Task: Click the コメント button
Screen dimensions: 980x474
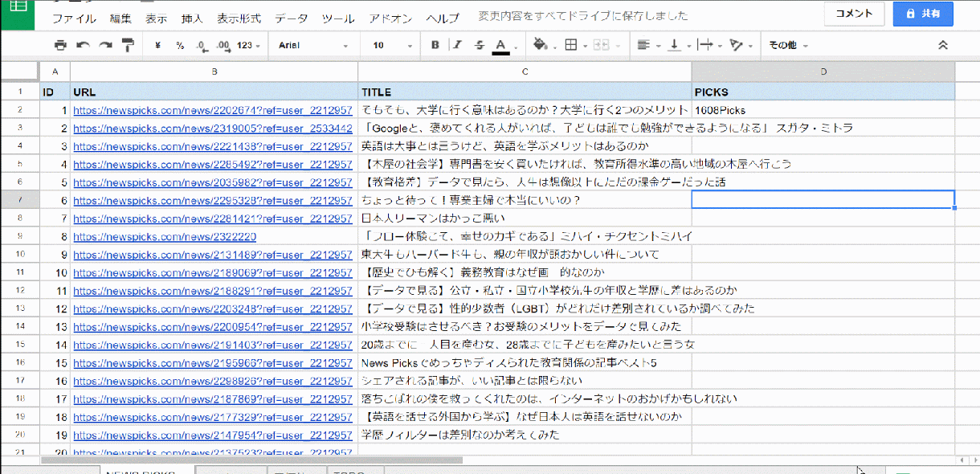Action: tap(854, 14)
